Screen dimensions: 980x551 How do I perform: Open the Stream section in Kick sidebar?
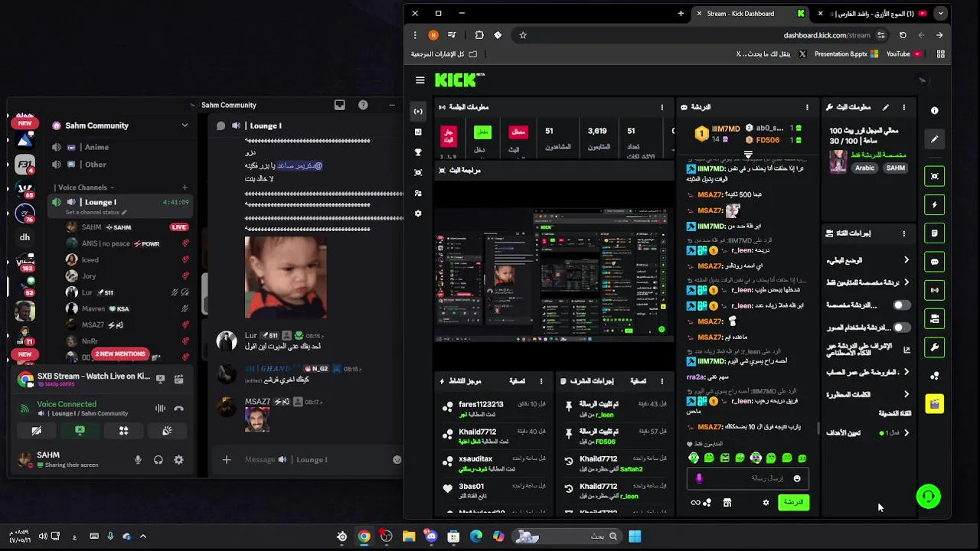pyautogui.click(x=418, y=112)
